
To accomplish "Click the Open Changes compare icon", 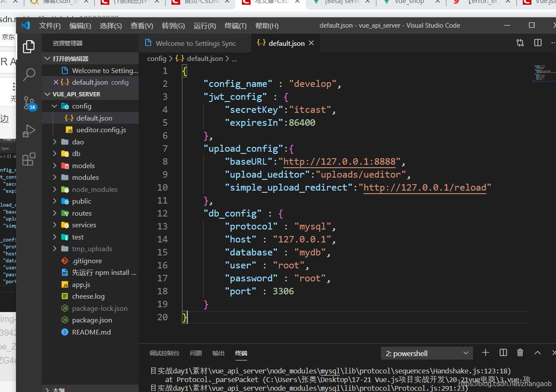I will tap(520, 43).
